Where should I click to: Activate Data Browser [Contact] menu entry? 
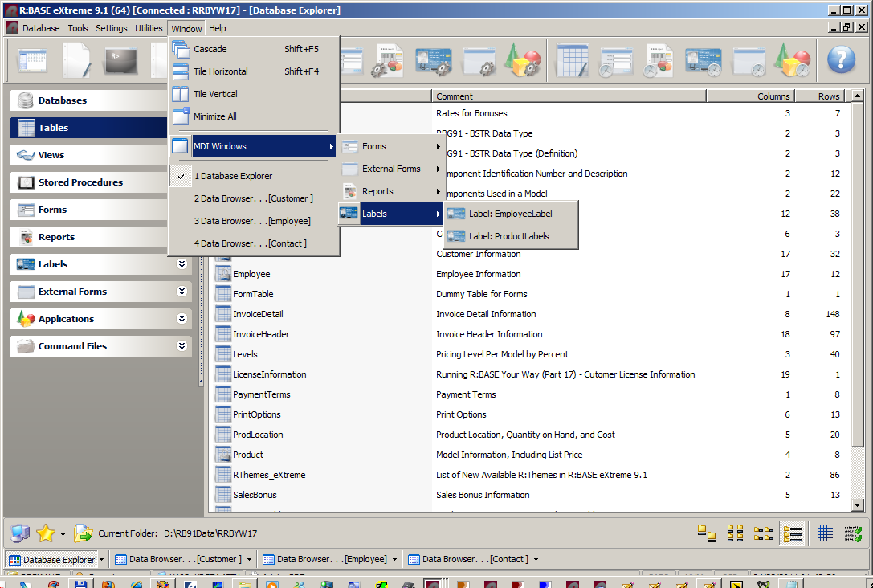coord(250,243)
